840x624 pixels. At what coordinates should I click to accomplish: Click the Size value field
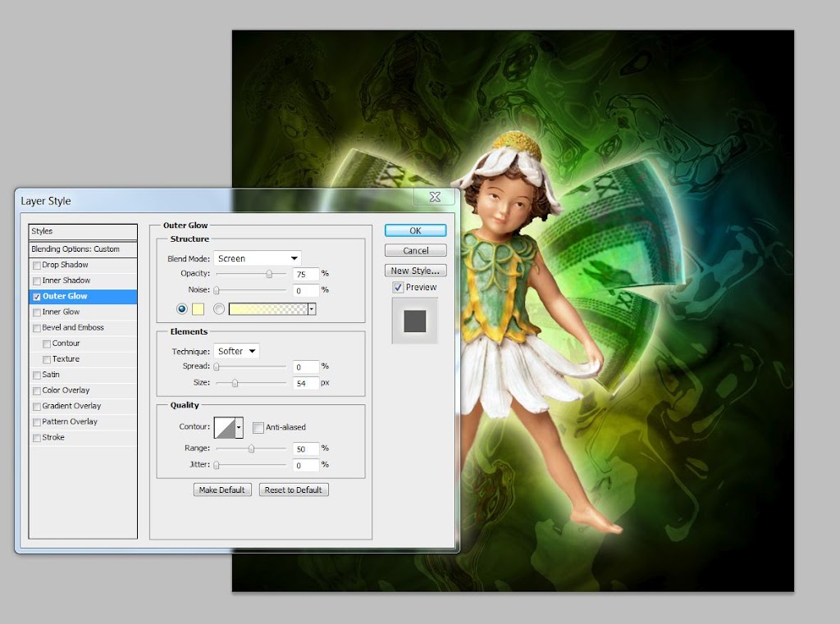pos(306,383)
